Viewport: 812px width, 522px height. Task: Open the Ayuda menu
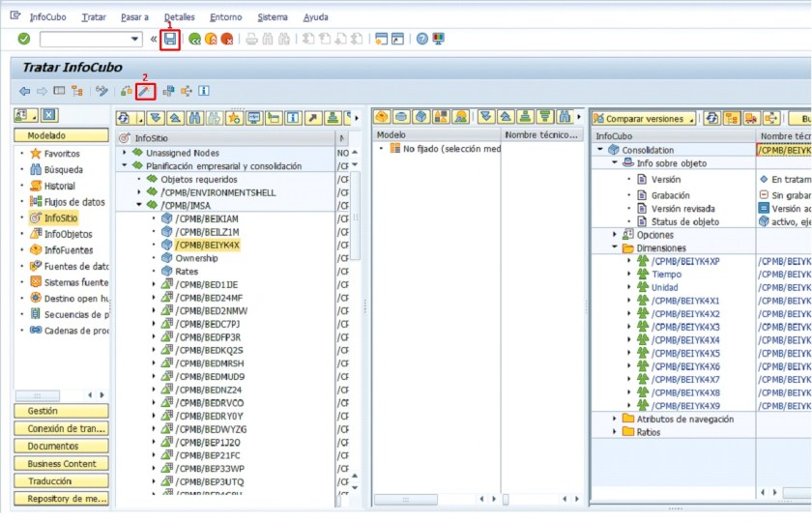[316, 17]
